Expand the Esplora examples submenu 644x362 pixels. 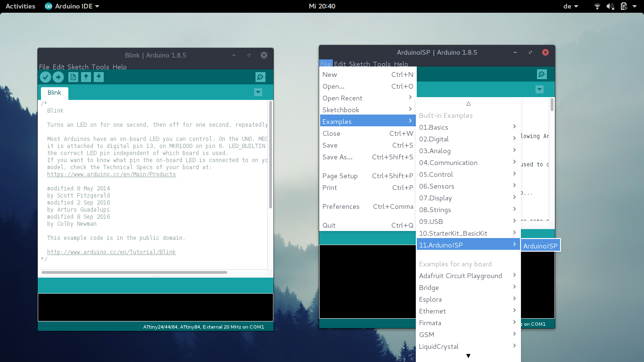click(x=468, y=299)
